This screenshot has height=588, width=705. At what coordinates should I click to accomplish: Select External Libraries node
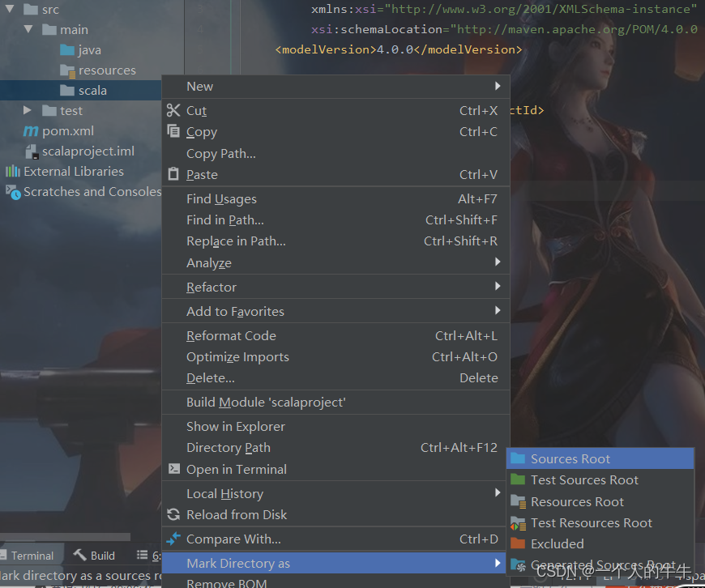tap(74, 171)
